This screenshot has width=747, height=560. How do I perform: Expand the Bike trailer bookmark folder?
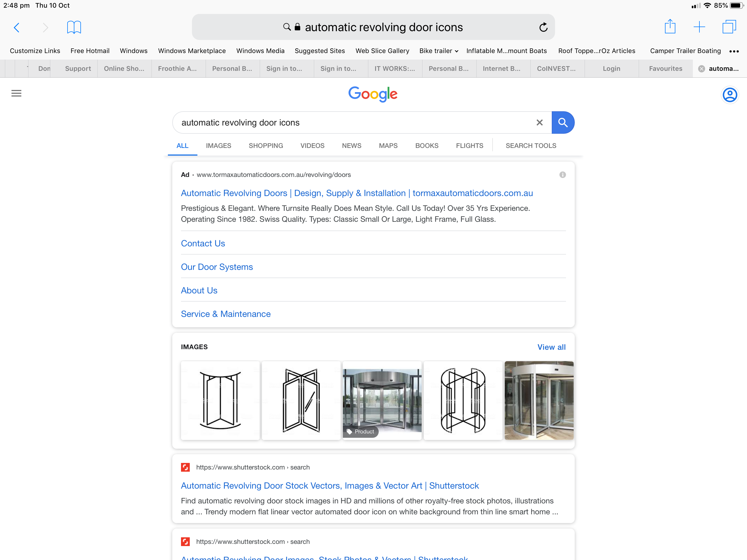coord(439,51)
